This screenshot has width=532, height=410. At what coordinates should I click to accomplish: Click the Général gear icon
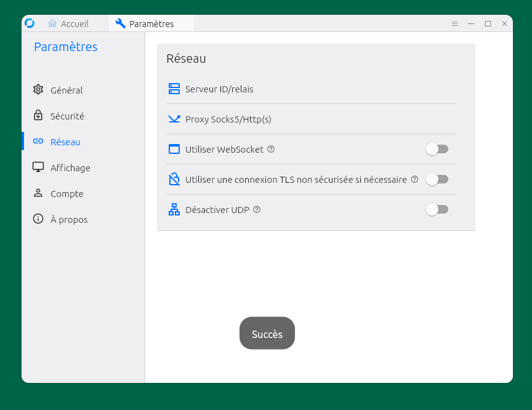tap(38, 89)
